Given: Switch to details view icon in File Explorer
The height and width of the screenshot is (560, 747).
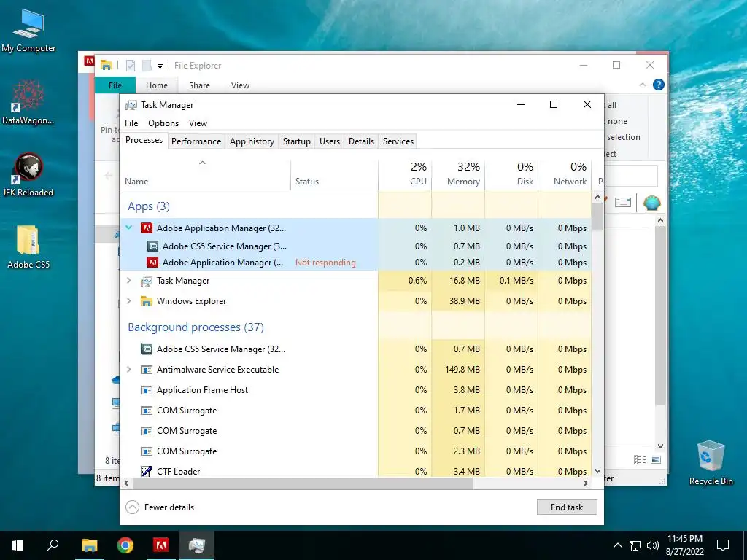Looking at the screenshot, I should 640,459.
